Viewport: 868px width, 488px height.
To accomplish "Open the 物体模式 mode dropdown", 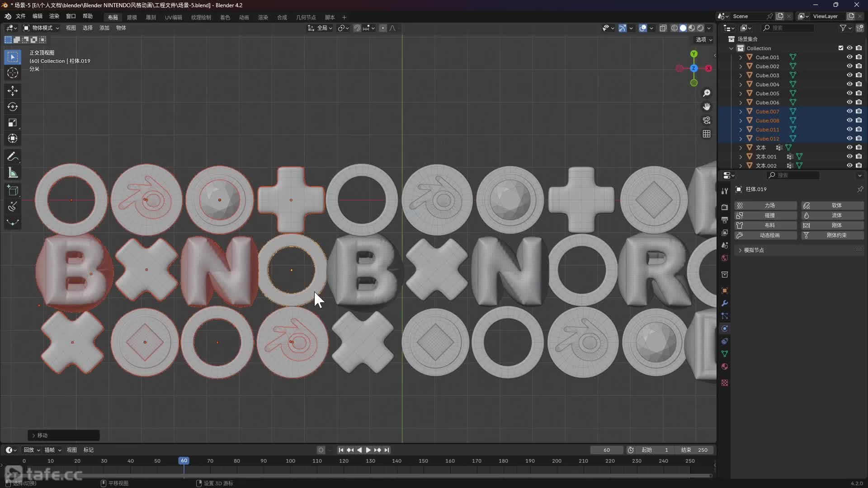I will tap(41, 28).
